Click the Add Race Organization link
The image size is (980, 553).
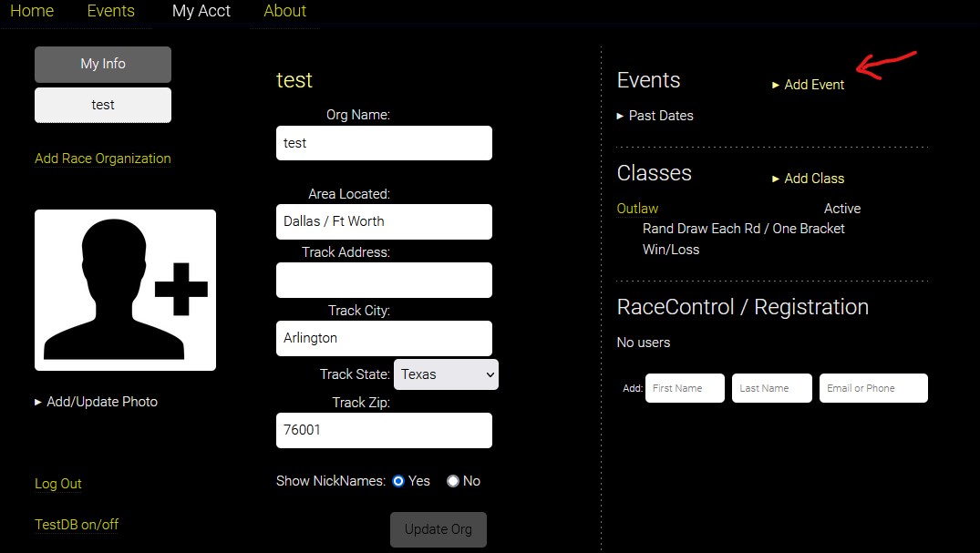click(103, 159)
